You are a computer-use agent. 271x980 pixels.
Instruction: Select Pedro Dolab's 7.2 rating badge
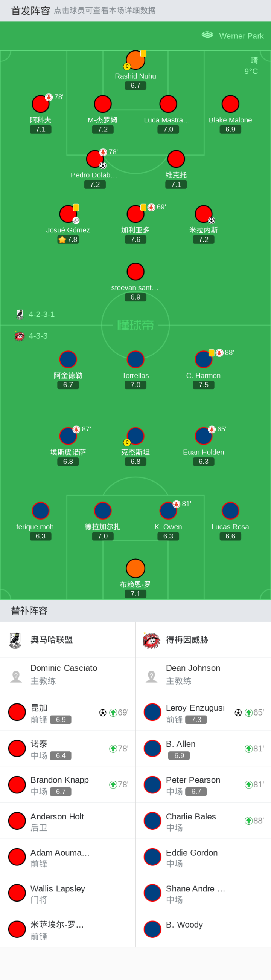pyautogui.click(x=95, y=185)
